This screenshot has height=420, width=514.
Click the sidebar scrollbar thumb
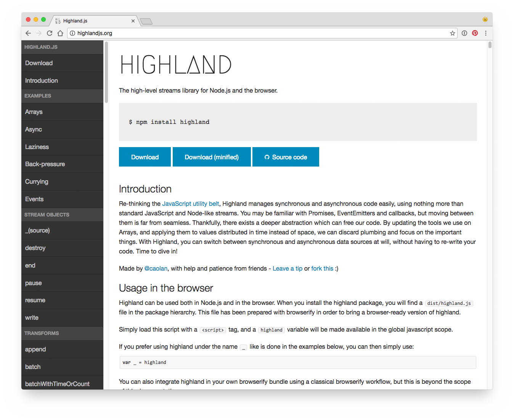pyautogui.click(x=106, y=72)
